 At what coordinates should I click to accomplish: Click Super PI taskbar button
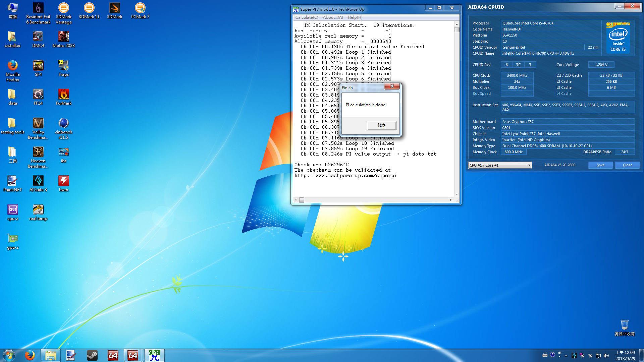[x=154, y=355]
